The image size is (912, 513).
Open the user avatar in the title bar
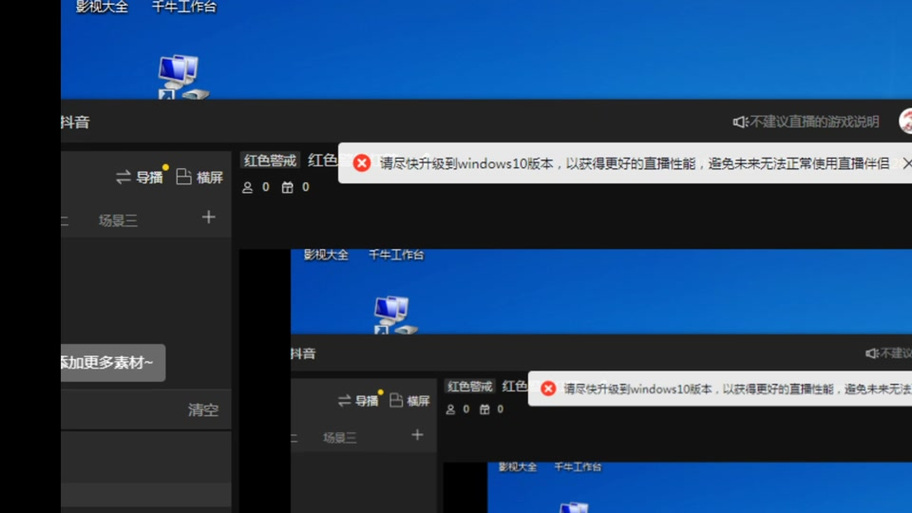click(906, 121)
